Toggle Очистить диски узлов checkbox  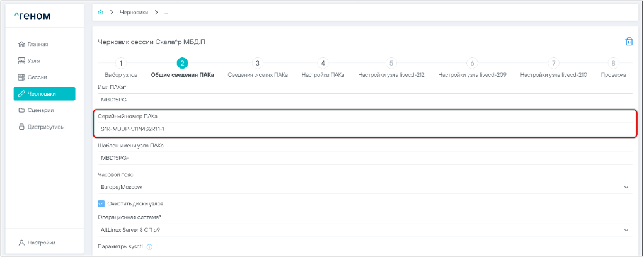click(101, 203)
